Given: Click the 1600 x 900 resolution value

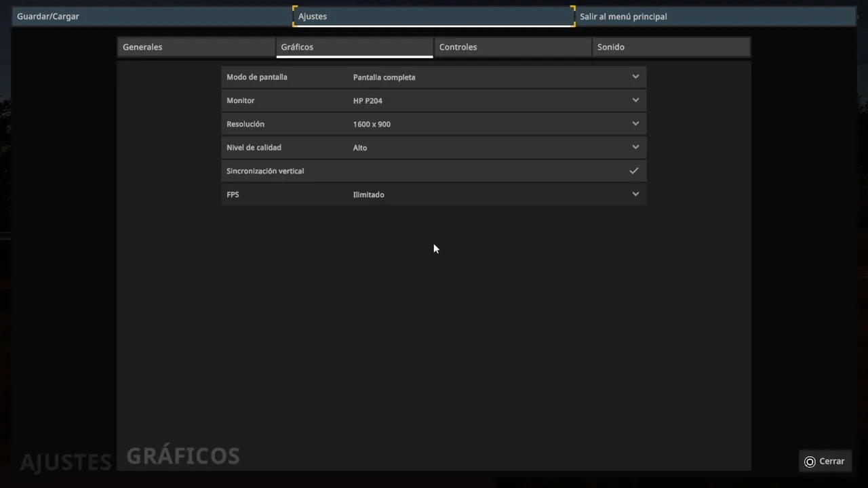Looking at the screenshot, I should point(372,124).
